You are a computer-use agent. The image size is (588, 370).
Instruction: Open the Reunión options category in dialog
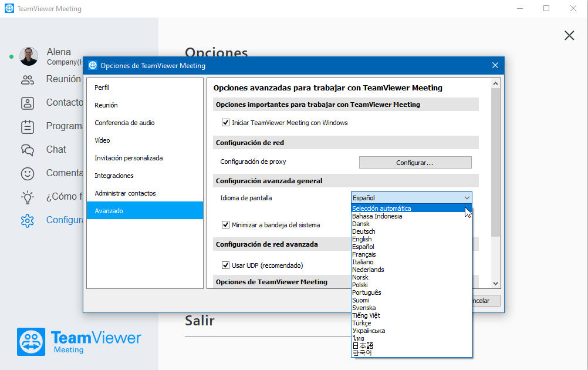(x=145, y=105)
